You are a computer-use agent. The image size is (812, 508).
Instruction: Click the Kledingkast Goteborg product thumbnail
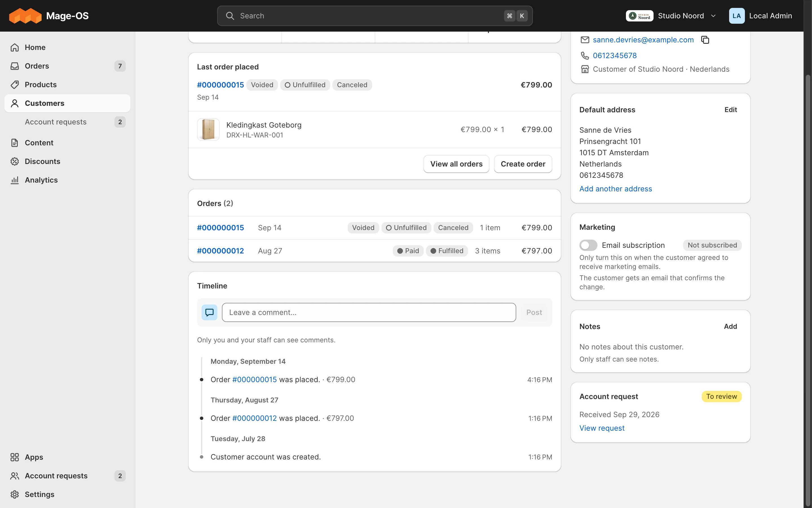[x=208, y=129]
